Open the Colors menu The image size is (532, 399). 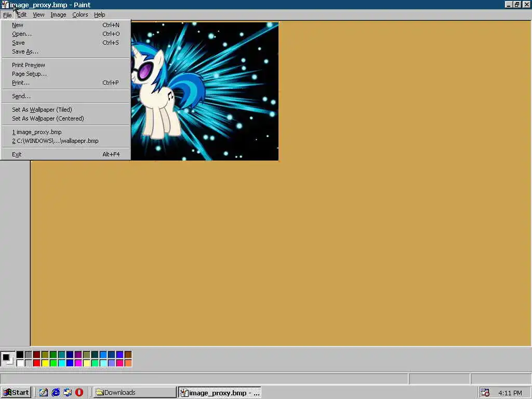pos(80,15)
